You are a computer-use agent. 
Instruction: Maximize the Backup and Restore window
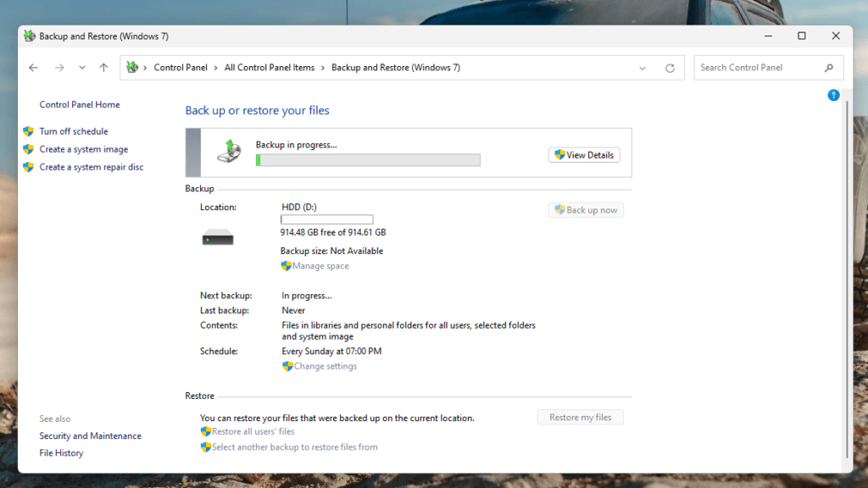pyautogui.click(x=802, y=36)
